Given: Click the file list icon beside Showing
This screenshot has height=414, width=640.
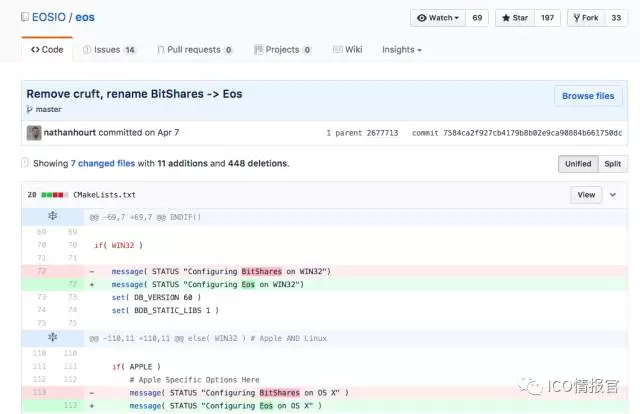Looking at the screenshot, I should (x=25, y=162).
